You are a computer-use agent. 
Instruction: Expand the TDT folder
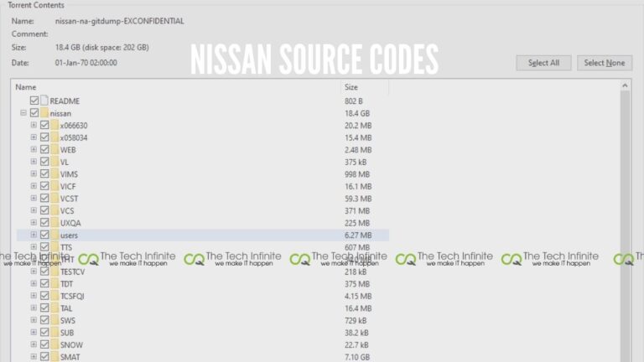(x=34, y=283)
